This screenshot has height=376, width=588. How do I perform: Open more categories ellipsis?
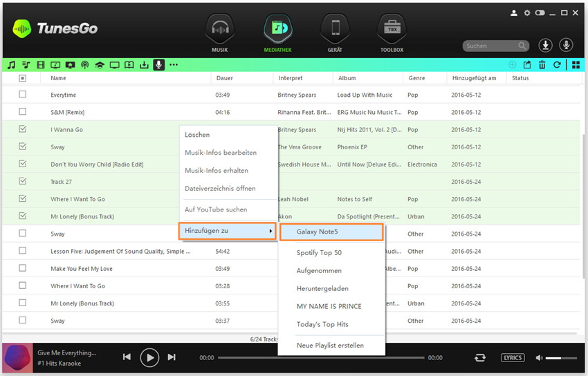(x=174, y=65)
